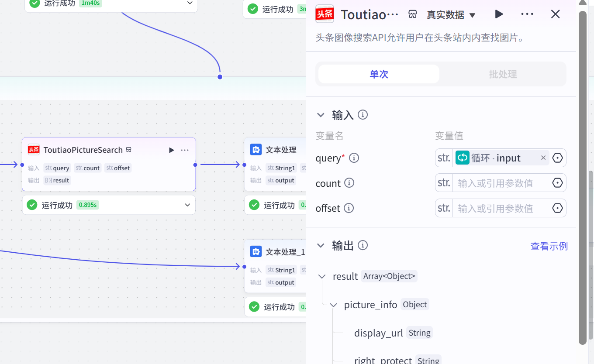Collapse the result output tree node
Image resolution: width=594 pixels, height=364 pixels.
pyautogui.click(x=322, y=276)
